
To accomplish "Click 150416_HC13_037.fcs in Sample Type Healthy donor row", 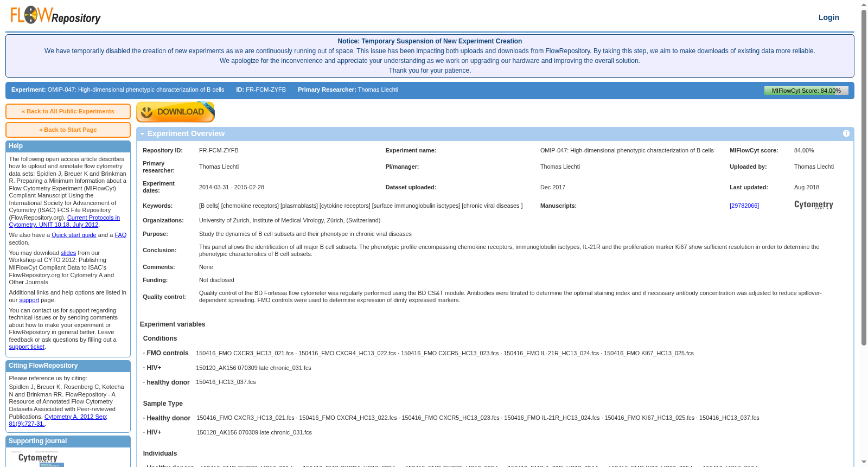I will click(729, 418).
